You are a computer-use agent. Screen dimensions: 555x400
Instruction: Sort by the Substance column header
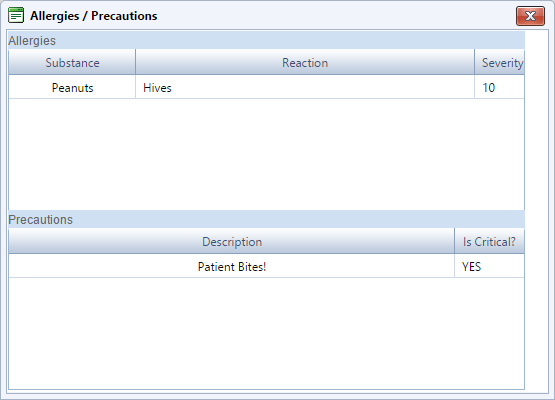72,62
